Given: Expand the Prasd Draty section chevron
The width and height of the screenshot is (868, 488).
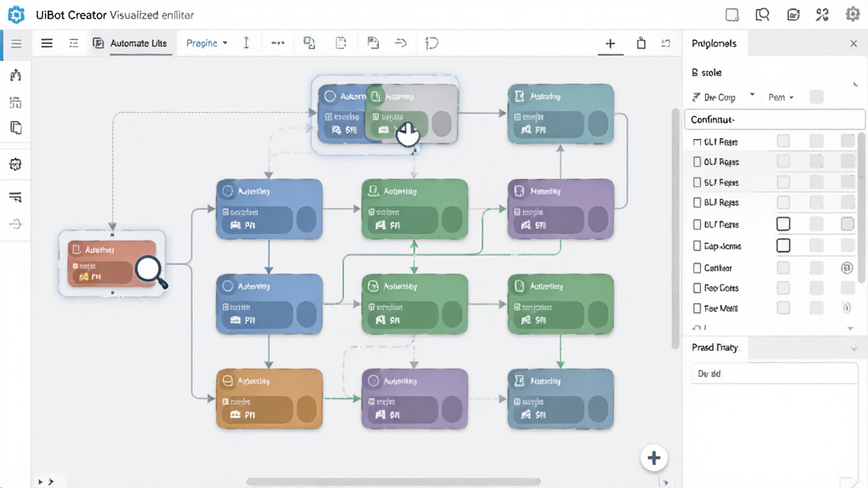Looking at the screenshot, I should (x=854, y=348).
